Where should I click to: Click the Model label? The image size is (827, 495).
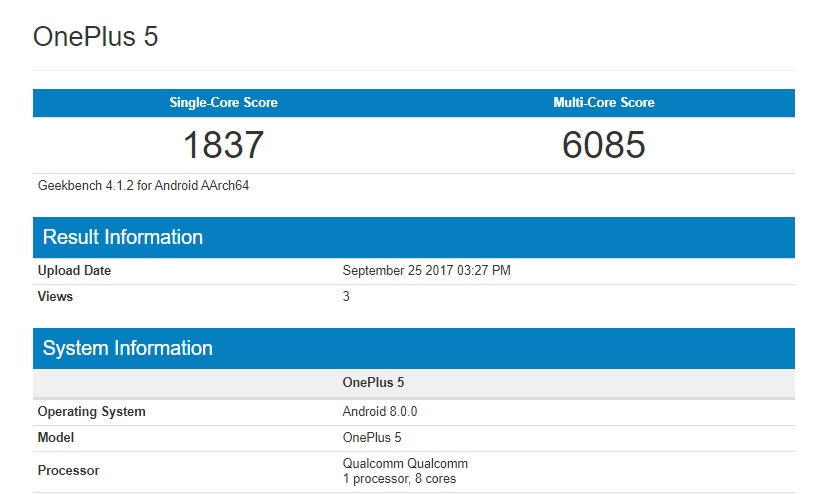coord(55,438)
